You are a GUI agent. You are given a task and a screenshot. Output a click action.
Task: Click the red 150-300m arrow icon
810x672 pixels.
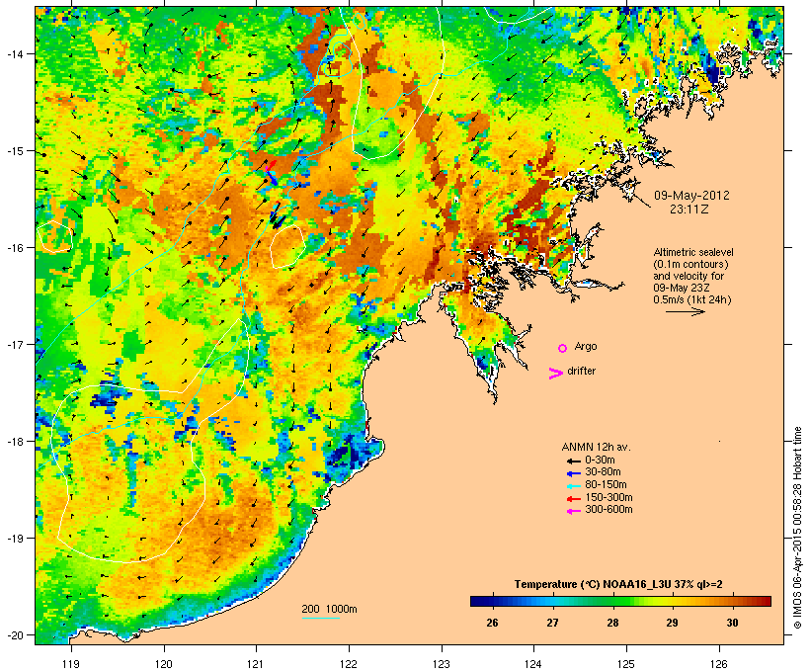573,499
